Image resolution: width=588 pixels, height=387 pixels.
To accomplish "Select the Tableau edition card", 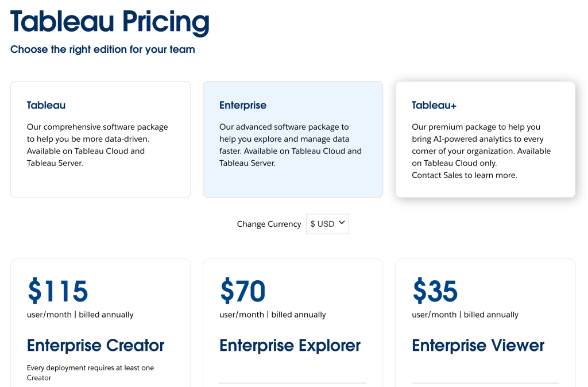I will pyautogui.click(x=100, y=139).
